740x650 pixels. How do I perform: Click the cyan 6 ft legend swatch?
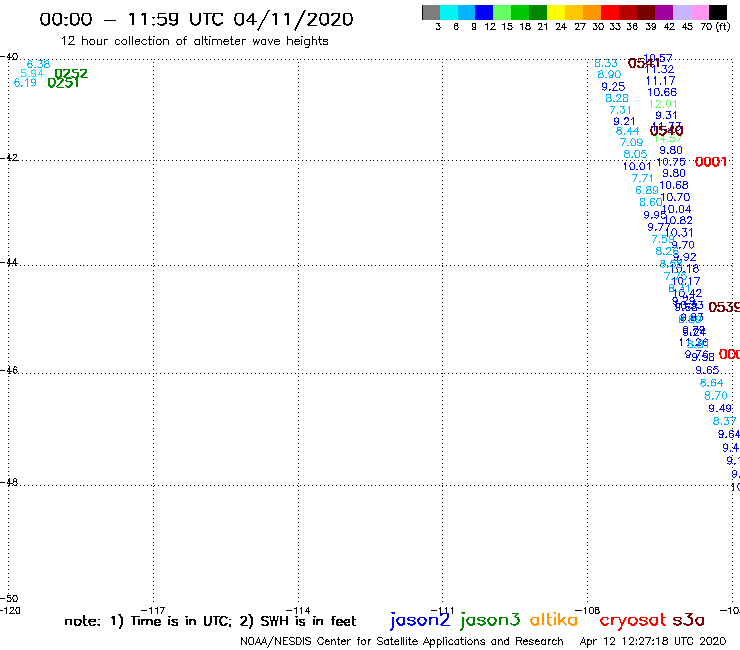(449, 12)
